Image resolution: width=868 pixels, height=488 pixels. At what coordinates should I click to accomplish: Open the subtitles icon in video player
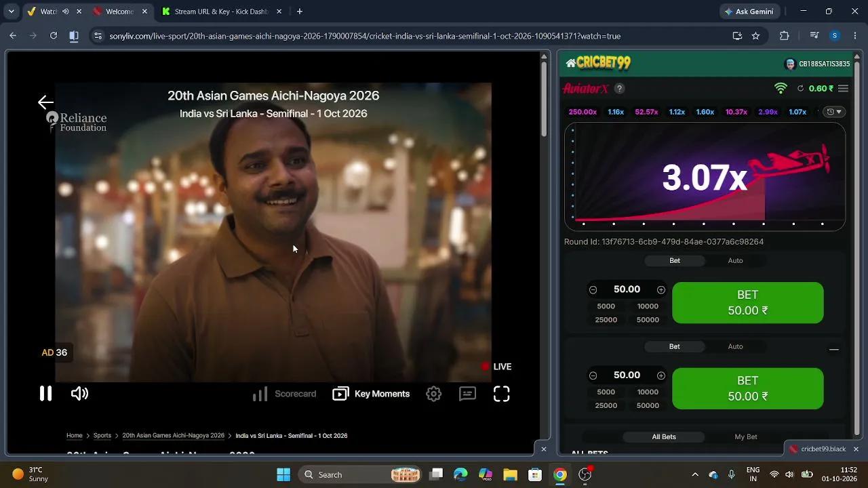(x=467, y=394)
